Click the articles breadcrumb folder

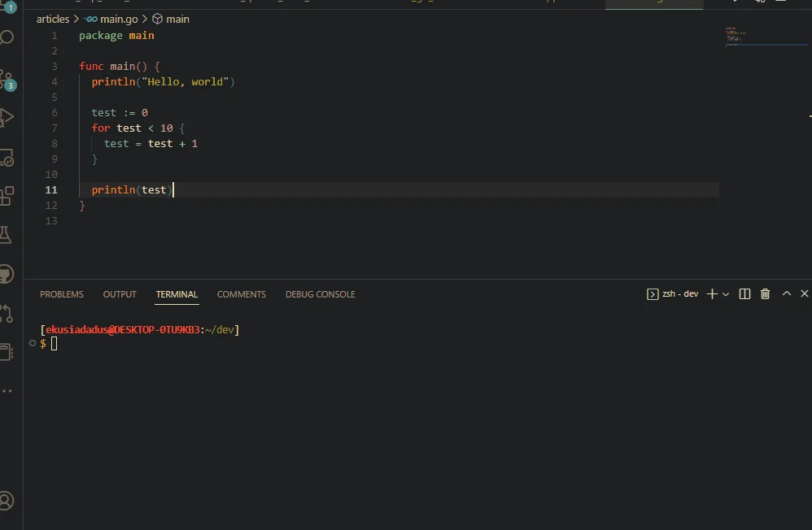[53, 20]
